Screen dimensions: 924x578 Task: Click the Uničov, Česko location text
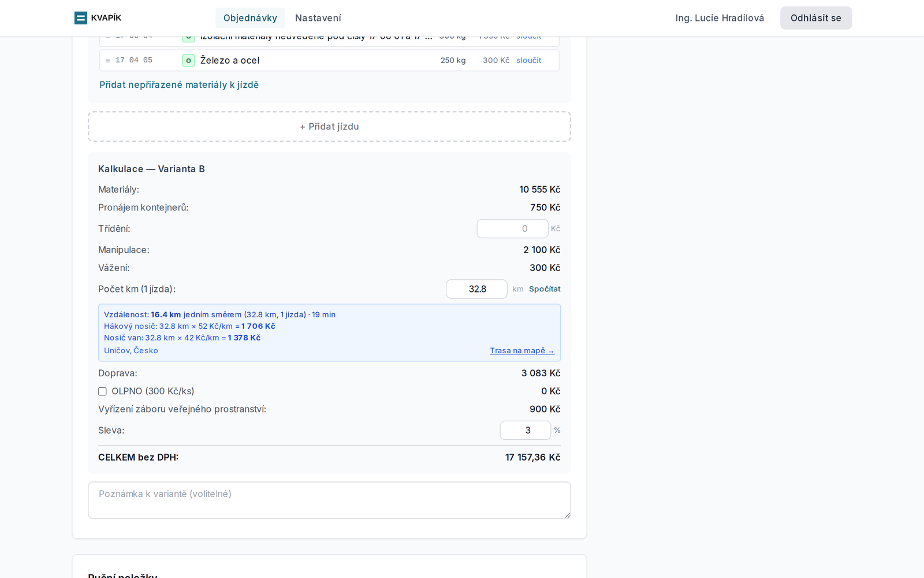coord(131,350)
